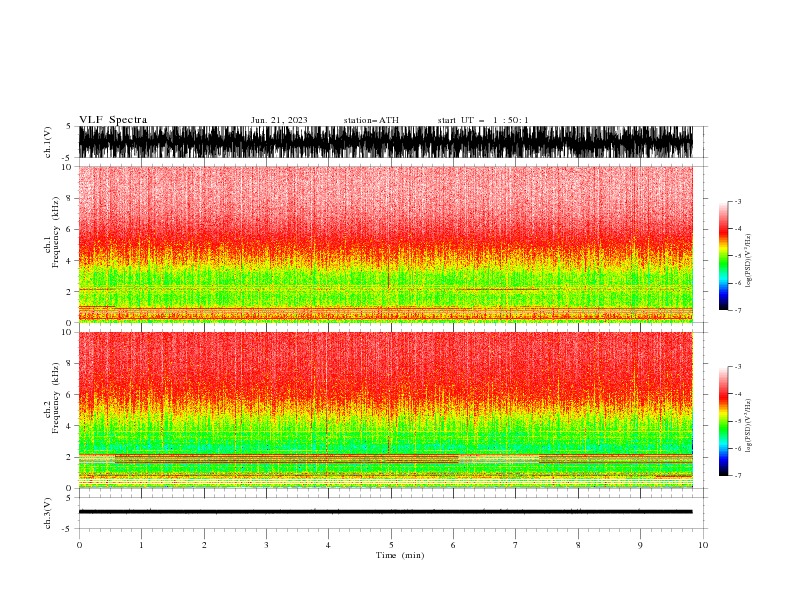This screenshot has height=612, width=792.
Task: Click the time axis tick label '5'
Action: pyautogui.click(x=391, y=545)
